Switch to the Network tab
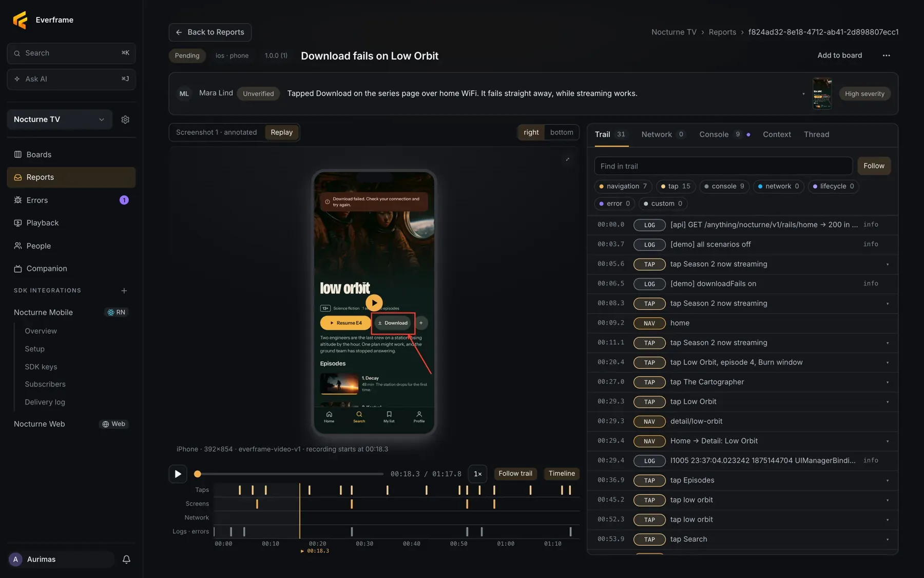This screenshot has height=578, width=924. tap(662, 135)
